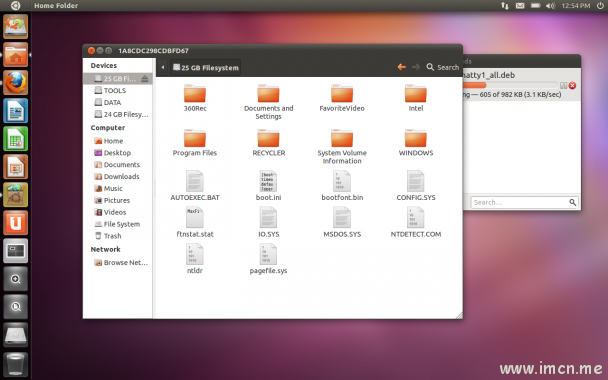Click the 25 GB Filesystem path button

pyautogui.click(x=206, y=67)
